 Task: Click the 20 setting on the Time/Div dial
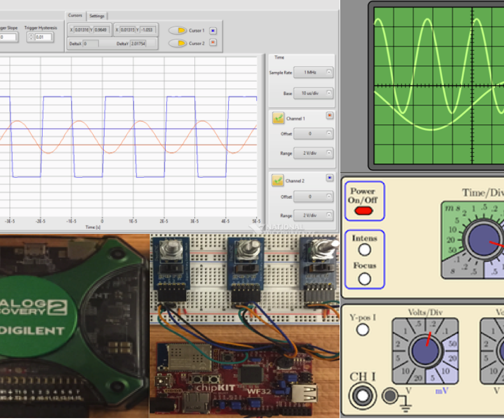point(450,240)
